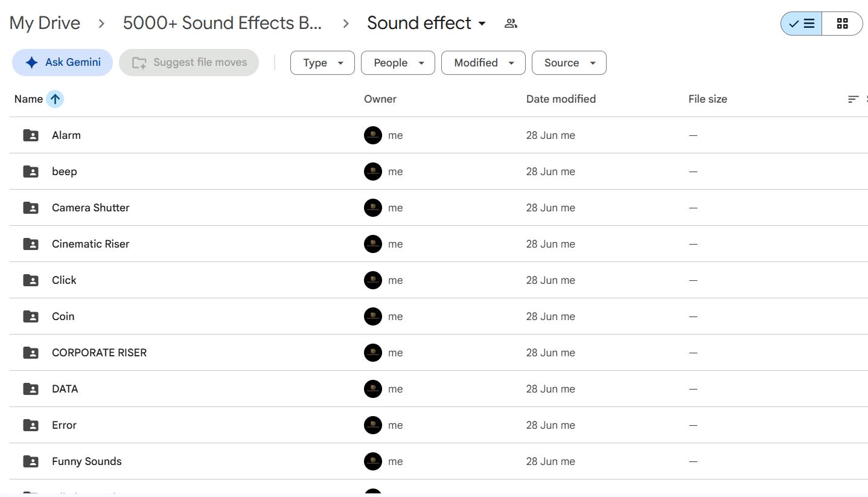Select the Coin folder icon
This screenshot has height=497, width=868.
31,316
